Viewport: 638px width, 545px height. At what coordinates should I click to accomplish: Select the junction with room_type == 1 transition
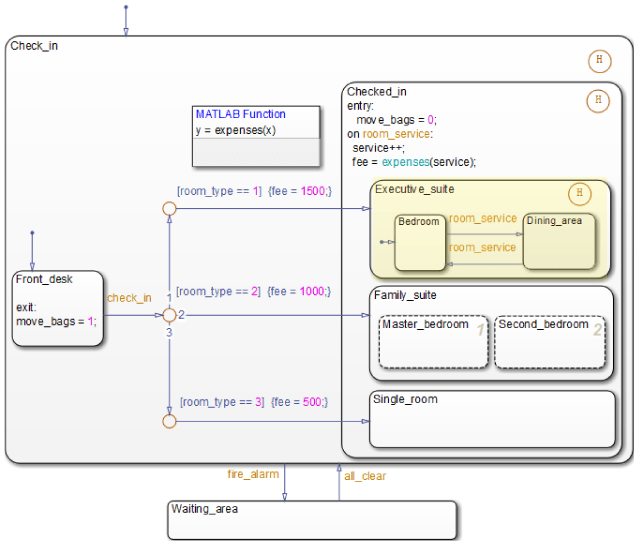pyautogui.click(x=169, y=209)
